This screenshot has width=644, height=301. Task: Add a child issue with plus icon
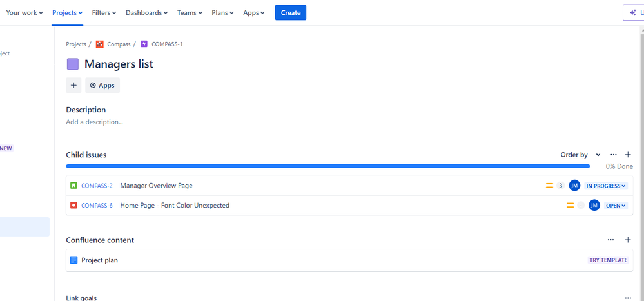628,155
